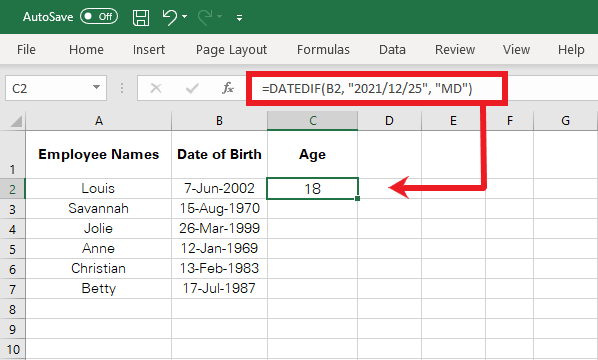The height and width of the screenshot is (360, 598).
Task: Switch to the Home ribbon tab
Action: [x=86, y=50]
